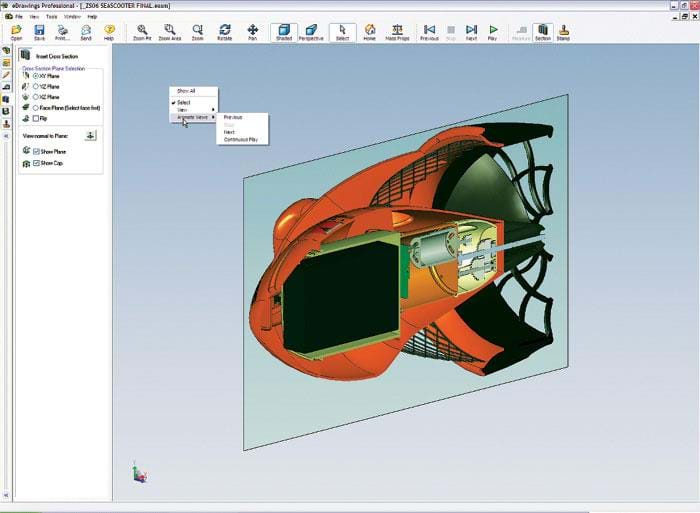The image size is (700, 513).
Task: Uncheck the Show Plane checkbox
Action: (x=36, y=151)
